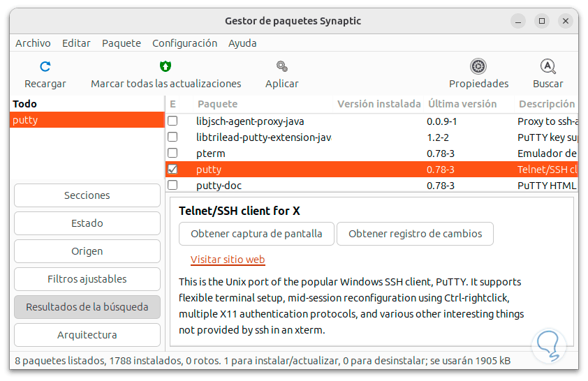Open the Paquete menu

click(x=122, y=43)
